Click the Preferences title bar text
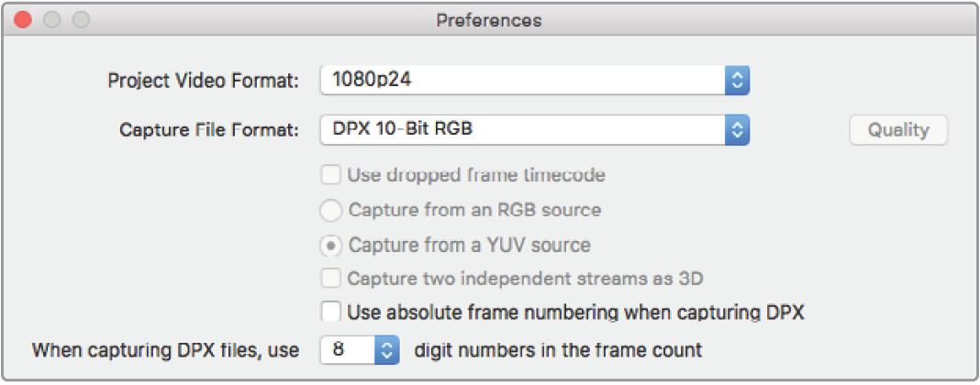Image resolution: width=980 pixels, height=385 pixels. tap(489, 19)
